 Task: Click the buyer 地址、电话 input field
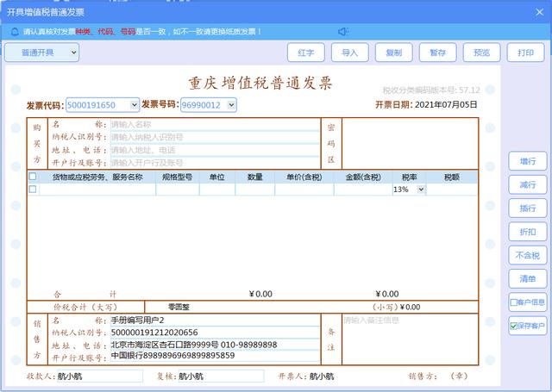point(215,150)
